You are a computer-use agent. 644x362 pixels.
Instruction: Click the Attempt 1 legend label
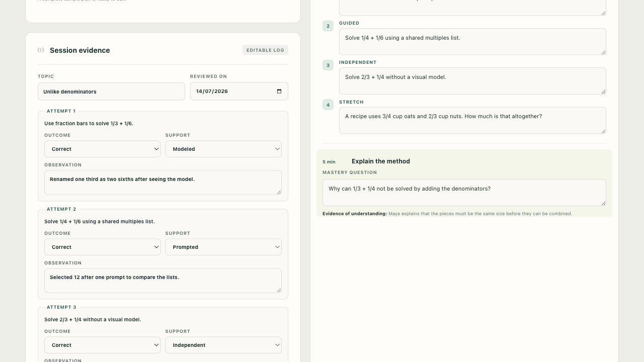(x=61, y=111)
